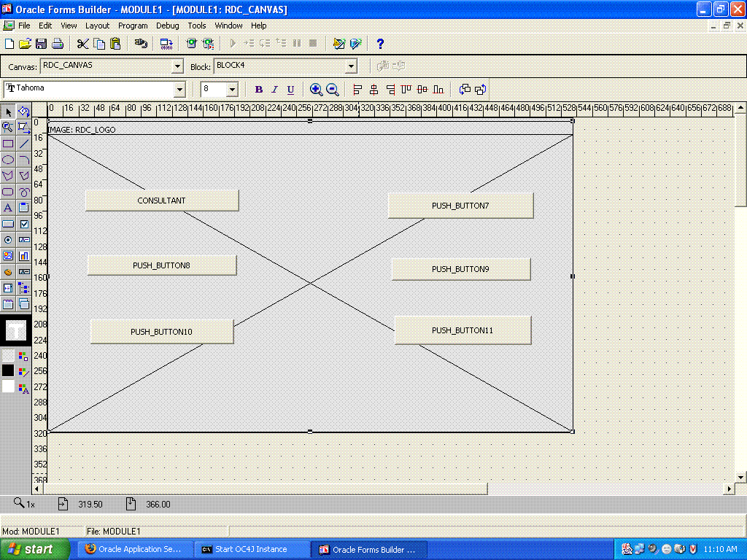Toggle Bold text formatting

click(259, 90)
